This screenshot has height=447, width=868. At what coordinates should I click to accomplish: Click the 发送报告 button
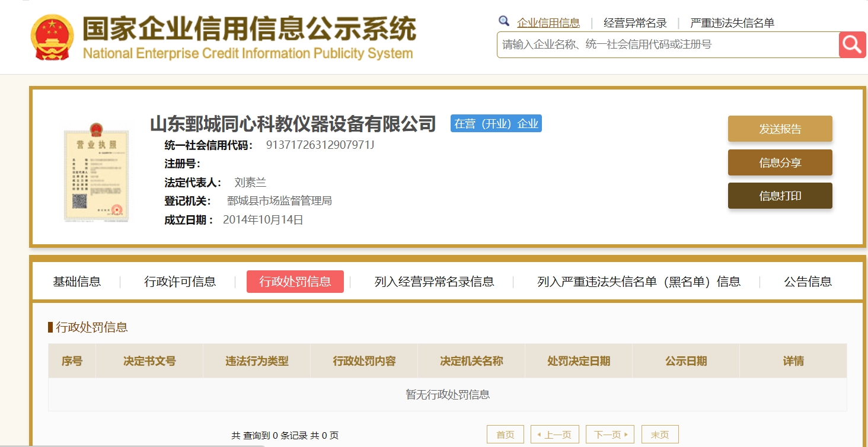click(x=780, y=129)
